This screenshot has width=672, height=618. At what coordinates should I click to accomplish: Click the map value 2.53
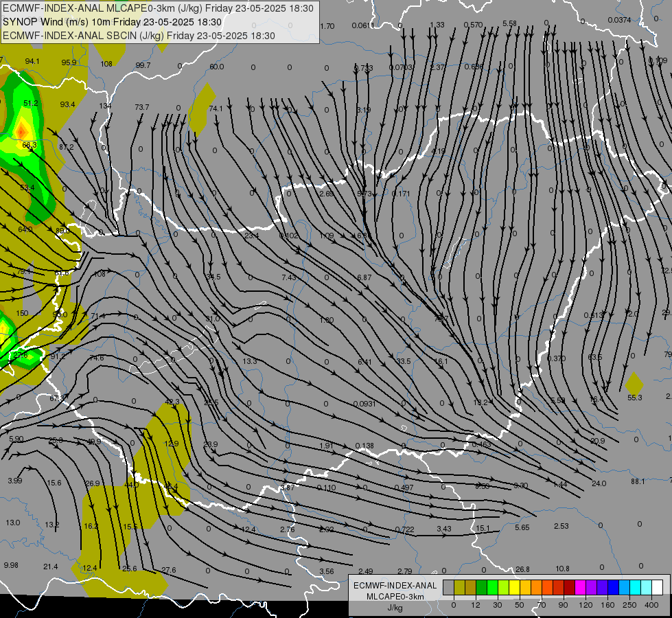pyautogui.click(x=561, y=526)
